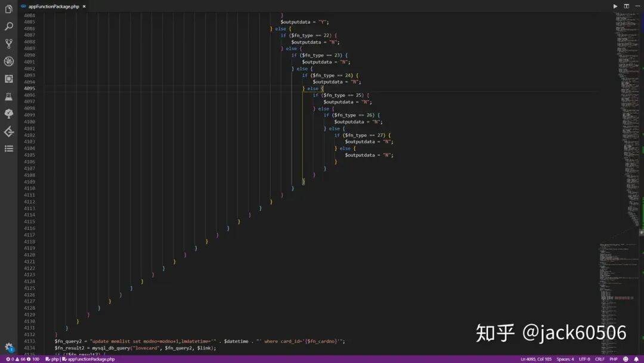Click line number 4110 in gutter
644x363 pixels.
click(29, 188)
